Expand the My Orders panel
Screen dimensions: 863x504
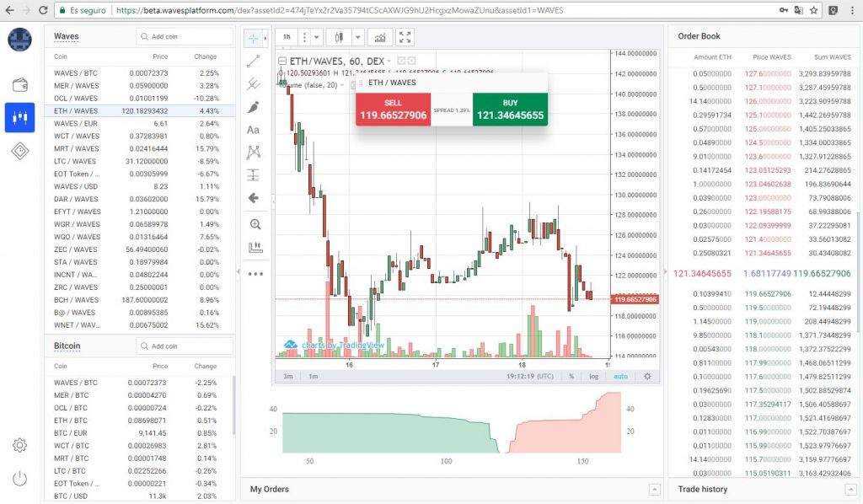coord(654,489)
